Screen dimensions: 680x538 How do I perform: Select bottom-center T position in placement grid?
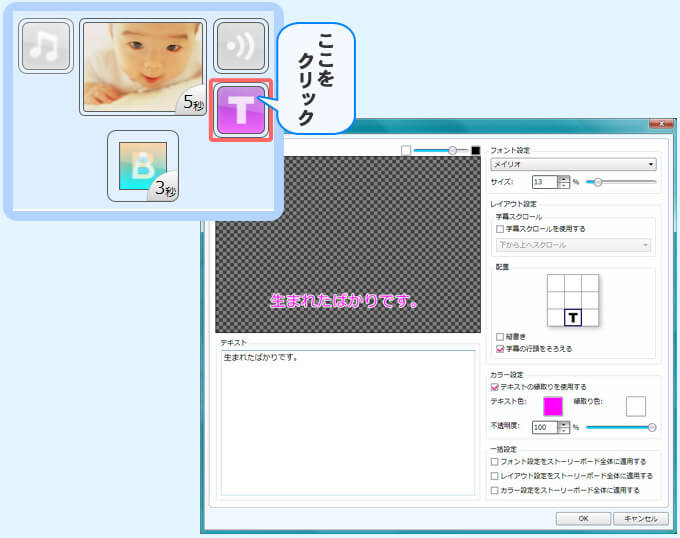(x=574, y=317)
